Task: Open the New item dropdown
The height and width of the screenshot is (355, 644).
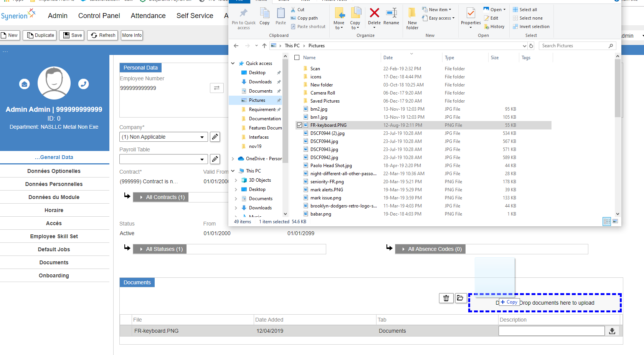Action: click(437, 10)
